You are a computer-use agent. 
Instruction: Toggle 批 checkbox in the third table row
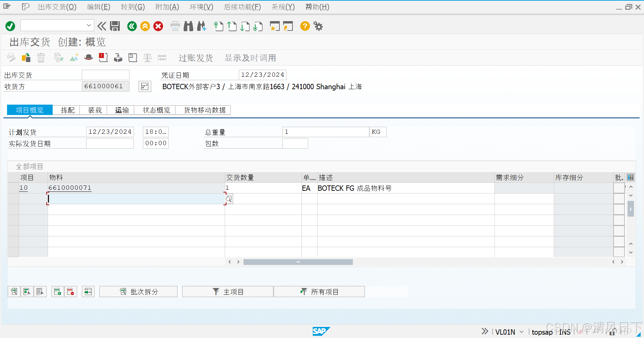pos(619,210)
